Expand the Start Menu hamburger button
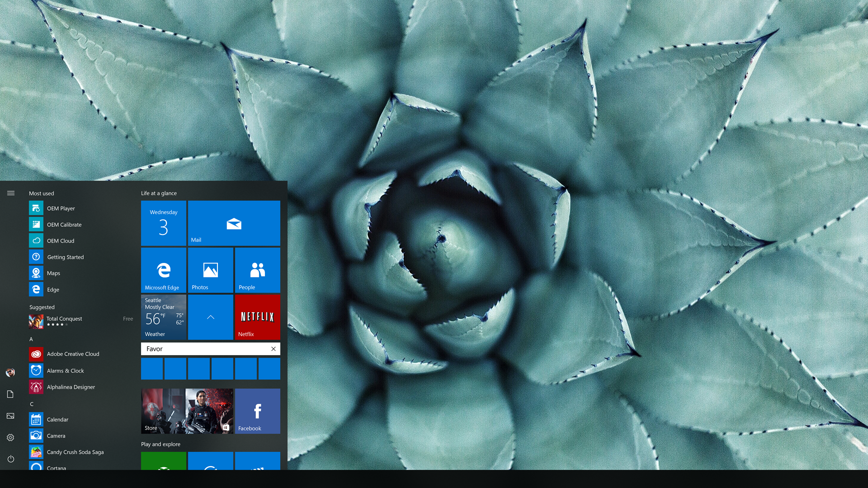The image size is (868, 488). 11,192
